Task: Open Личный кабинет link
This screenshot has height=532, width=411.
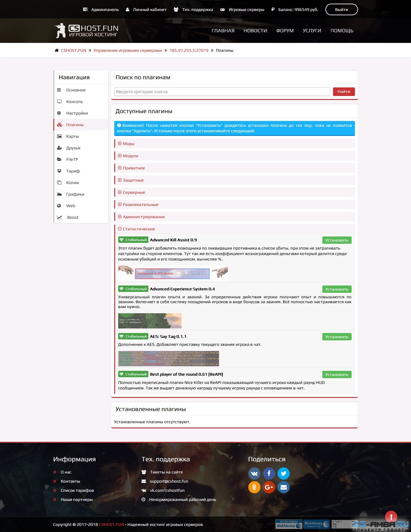Action: tap(146, 9)
